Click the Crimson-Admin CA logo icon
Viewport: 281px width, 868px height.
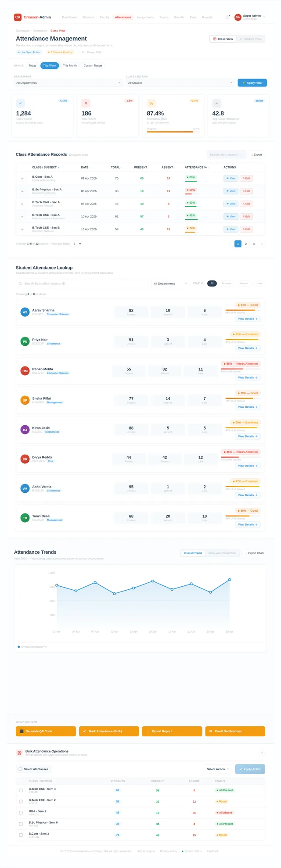click(x=18, y=17)
